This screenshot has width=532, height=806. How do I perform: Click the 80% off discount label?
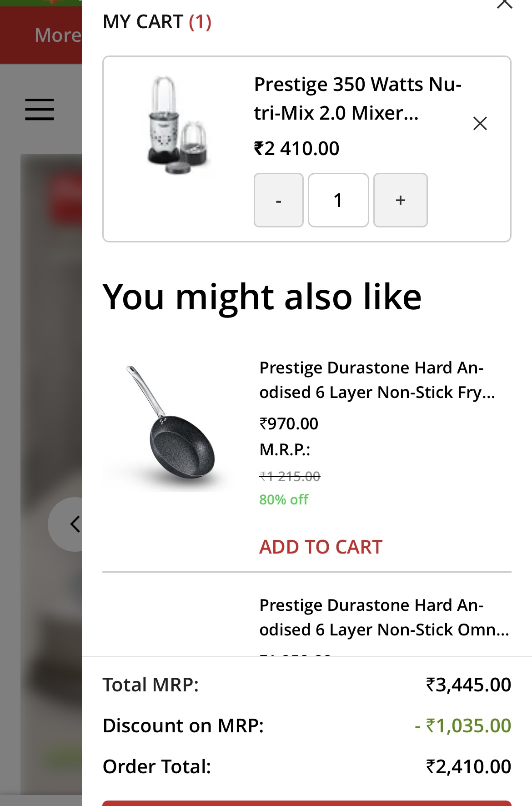[284, 499]
